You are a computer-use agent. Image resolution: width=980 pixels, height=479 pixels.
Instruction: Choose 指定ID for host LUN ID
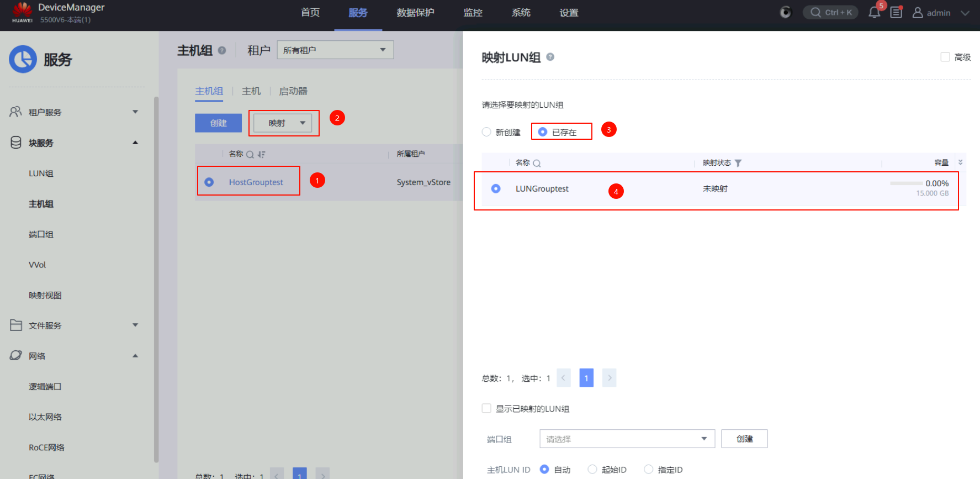pyautogui.click(x=649, y=470)
